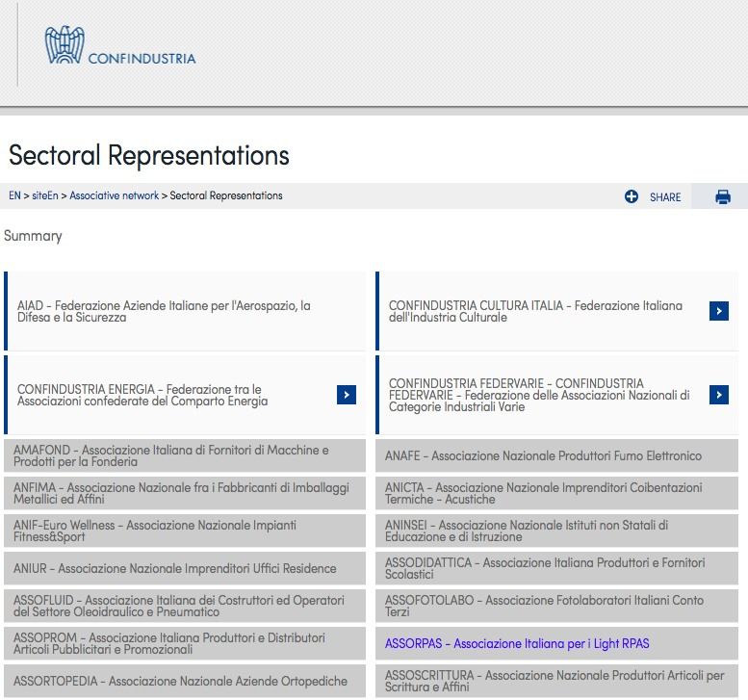Go to siteEn breadcrumb
Image resolution: width=748 pixels, height=700 pixels.
point(45,195)
